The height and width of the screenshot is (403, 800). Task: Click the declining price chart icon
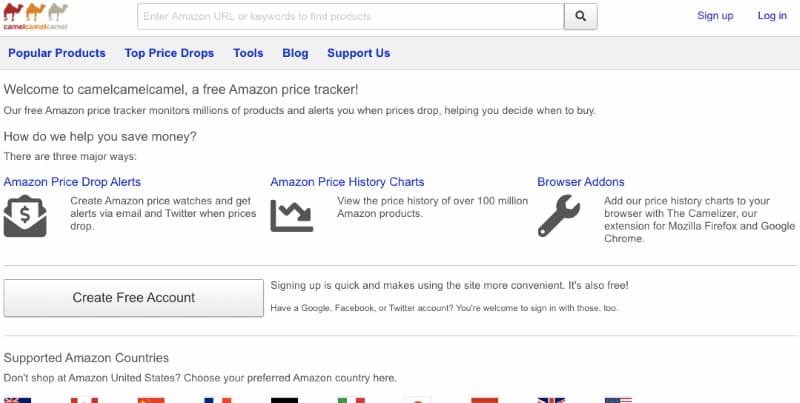(x=292, y=216)
